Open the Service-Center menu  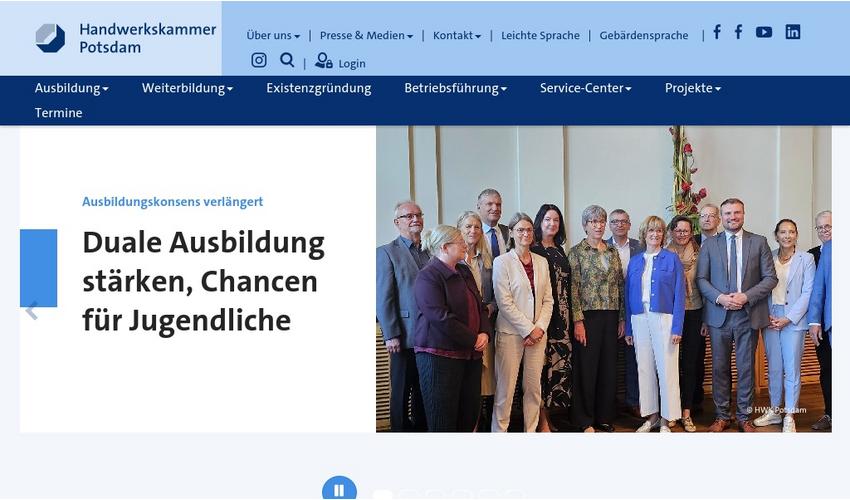[x=585, y=88]
